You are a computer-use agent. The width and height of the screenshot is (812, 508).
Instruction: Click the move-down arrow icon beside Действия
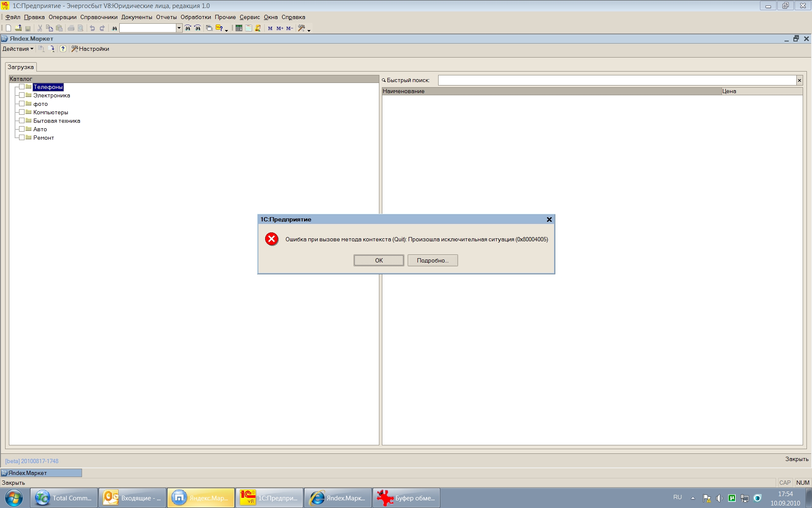[52, 49]
